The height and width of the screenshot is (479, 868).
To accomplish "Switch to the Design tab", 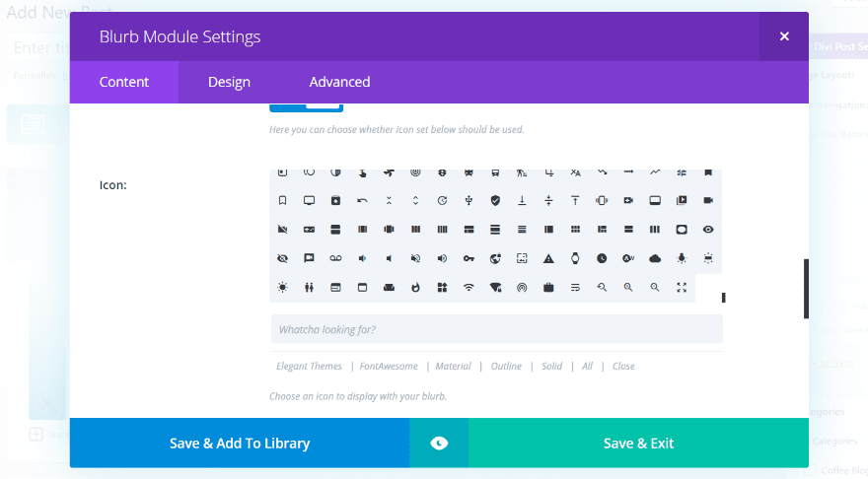I will (229, 82).
